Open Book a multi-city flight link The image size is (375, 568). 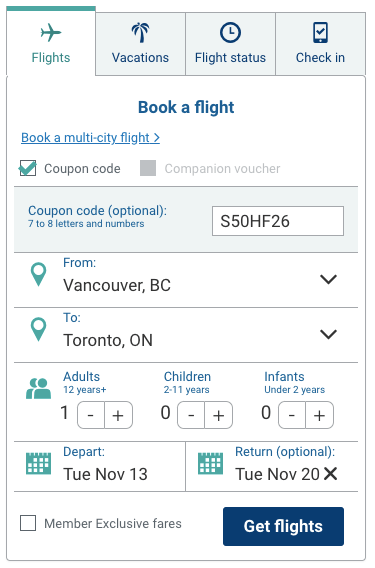pos(90,138)
